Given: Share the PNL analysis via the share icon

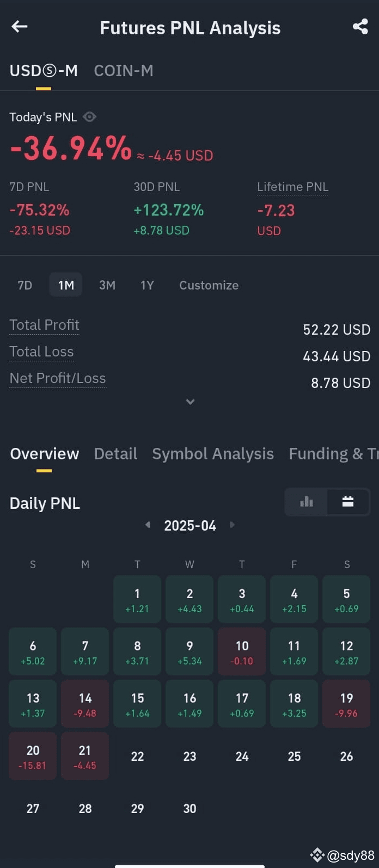Looking at the screenshot, I should tap(360, 26).
